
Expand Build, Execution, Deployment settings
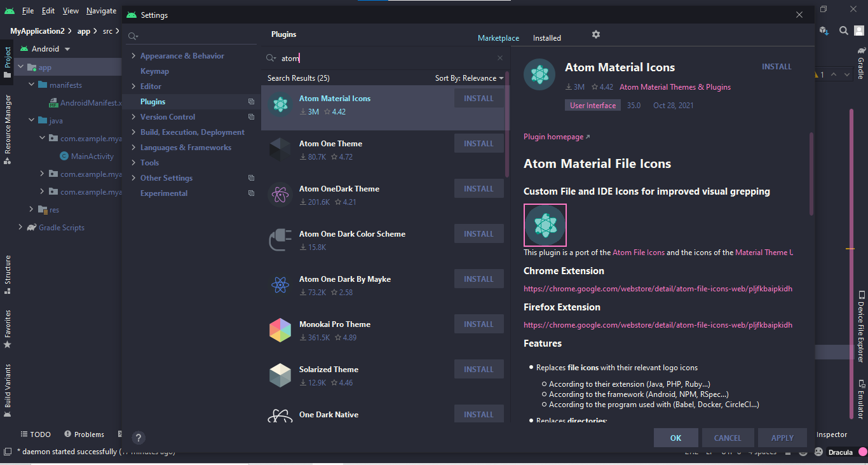[133, 132]
